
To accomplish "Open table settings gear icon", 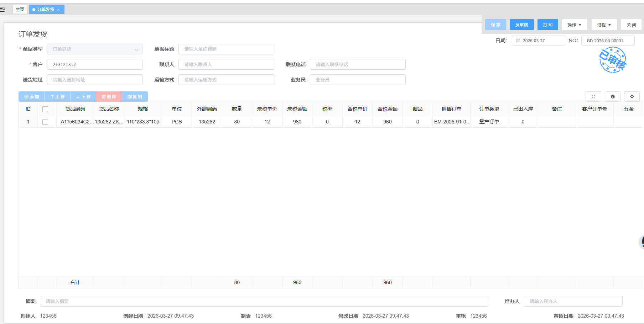I will click(632, 96).
